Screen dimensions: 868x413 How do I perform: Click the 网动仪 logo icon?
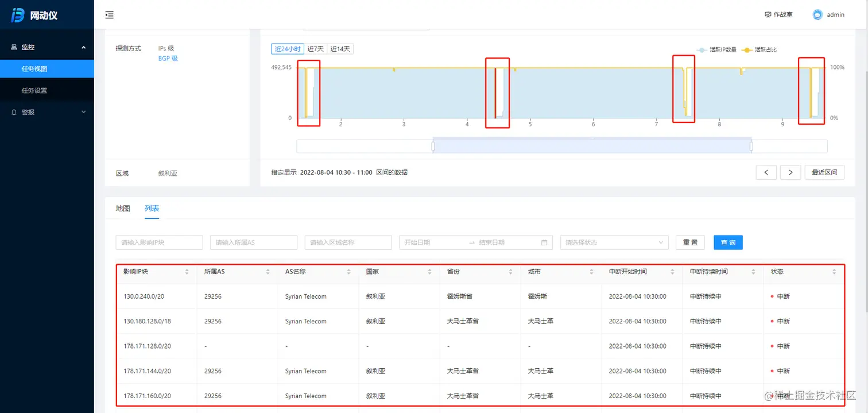18,15
